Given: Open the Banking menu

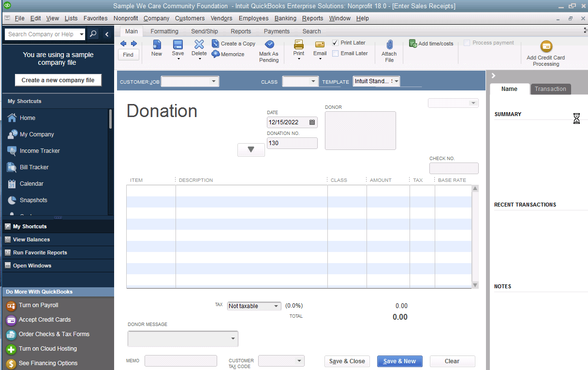Looking at the screenshot, I should click(x=285, y=18).
